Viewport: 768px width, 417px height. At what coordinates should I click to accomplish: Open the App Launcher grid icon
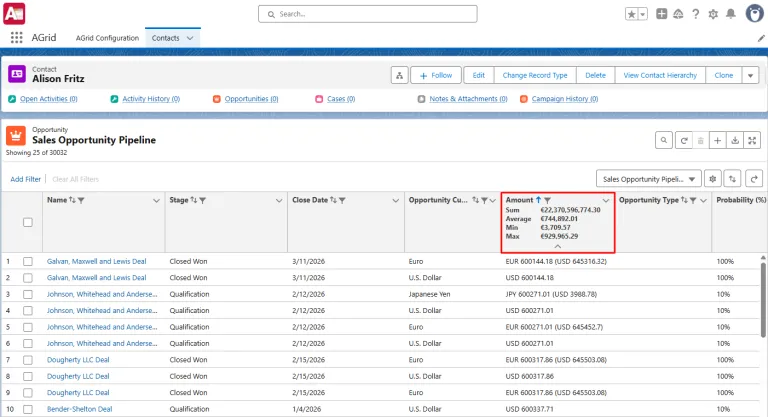(17, 38)
